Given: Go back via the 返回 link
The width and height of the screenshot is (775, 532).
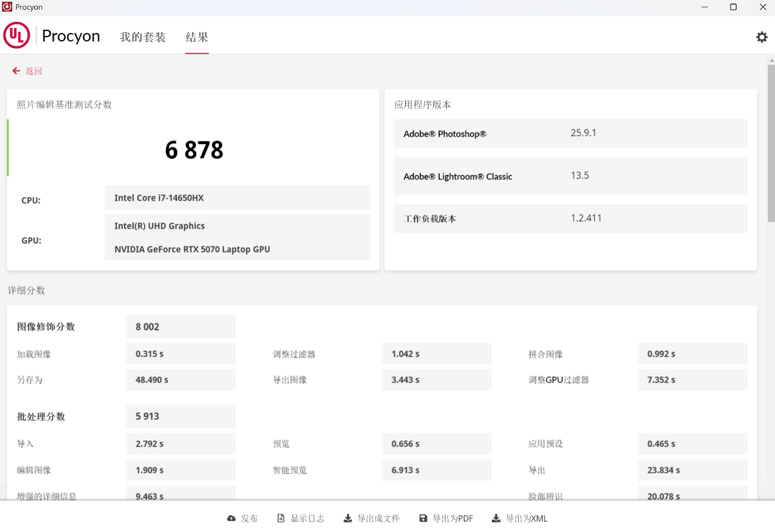Looking at the screenshot, I should click(34, 71).
